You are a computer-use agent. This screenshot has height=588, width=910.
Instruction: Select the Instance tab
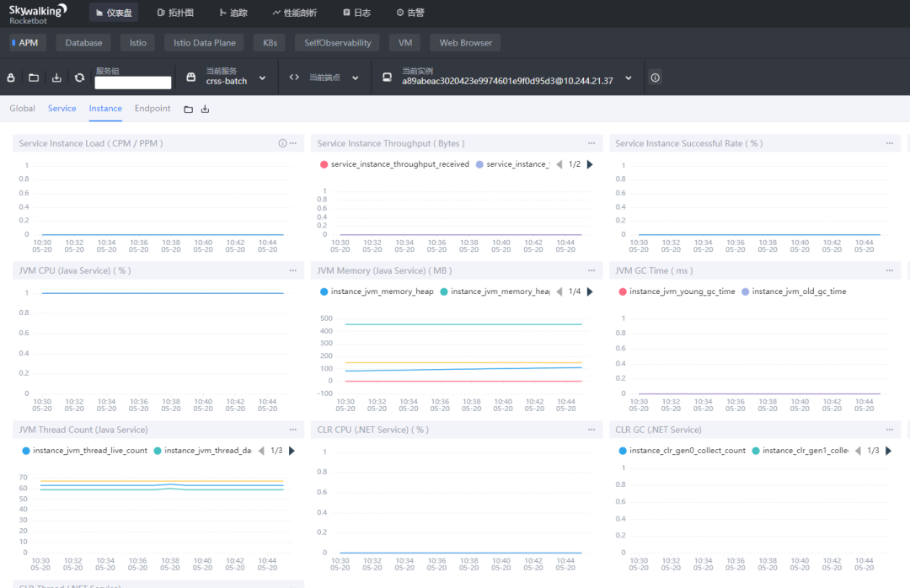click(x=105, y=109)
